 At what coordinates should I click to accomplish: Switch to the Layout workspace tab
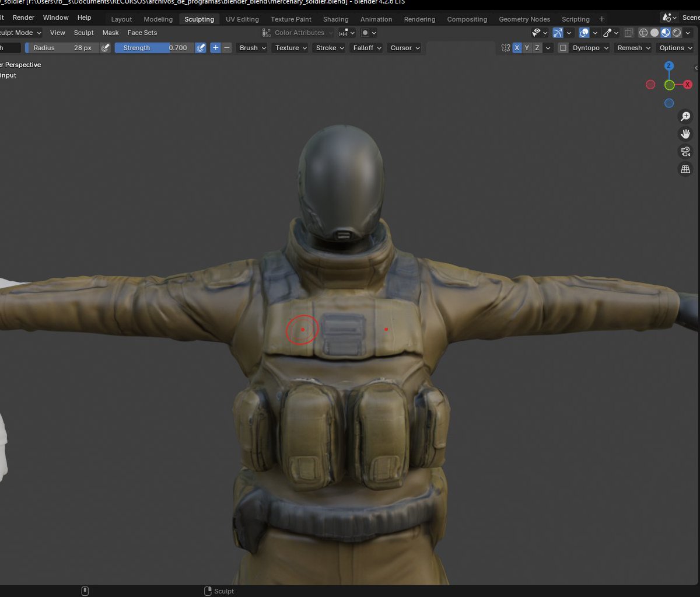tap(121, 19)
